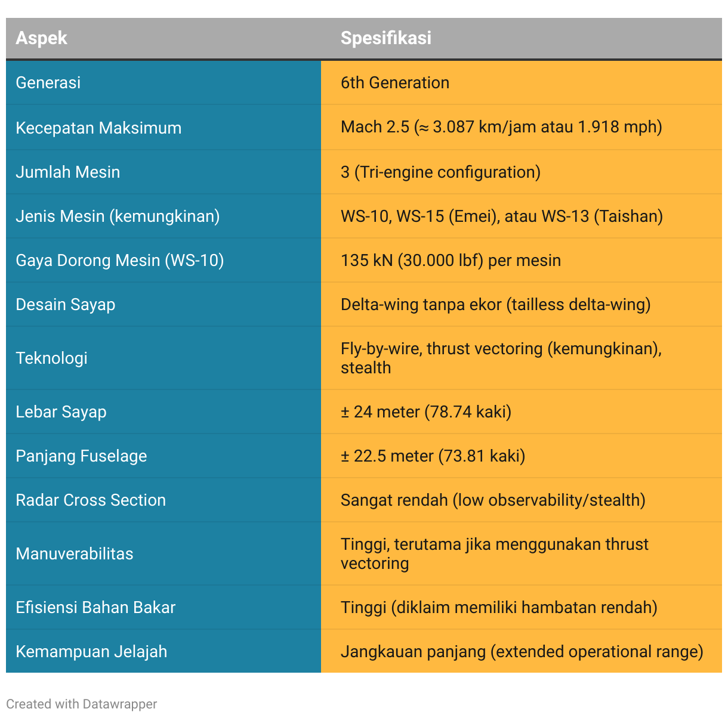Click the Aspek column header
Image resolution: width=728 pixels, height=718 pixels.
[41, 38]
